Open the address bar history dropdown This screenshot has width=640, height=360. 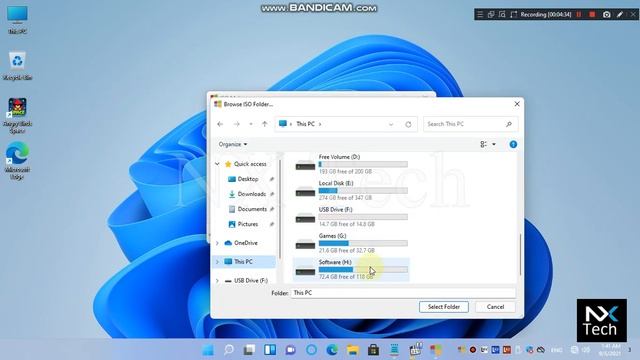(x=391, y=124)
